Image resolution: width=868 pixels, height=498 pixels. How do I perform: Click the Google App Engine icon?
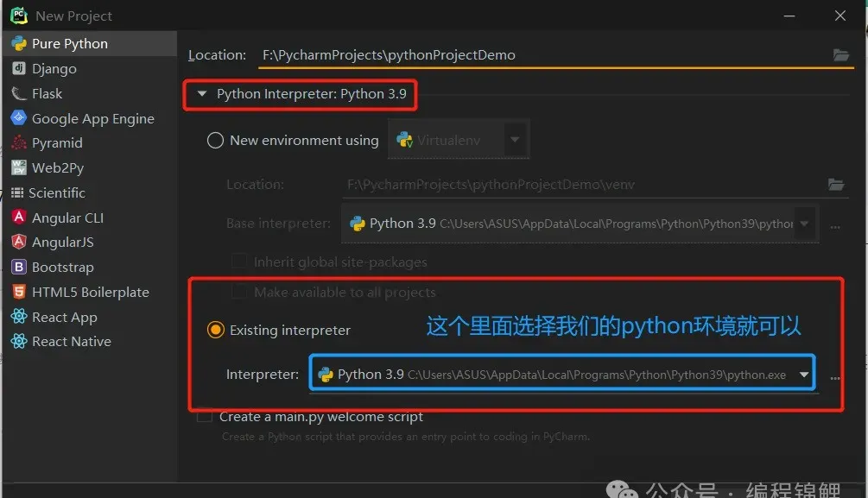point(19,117)
